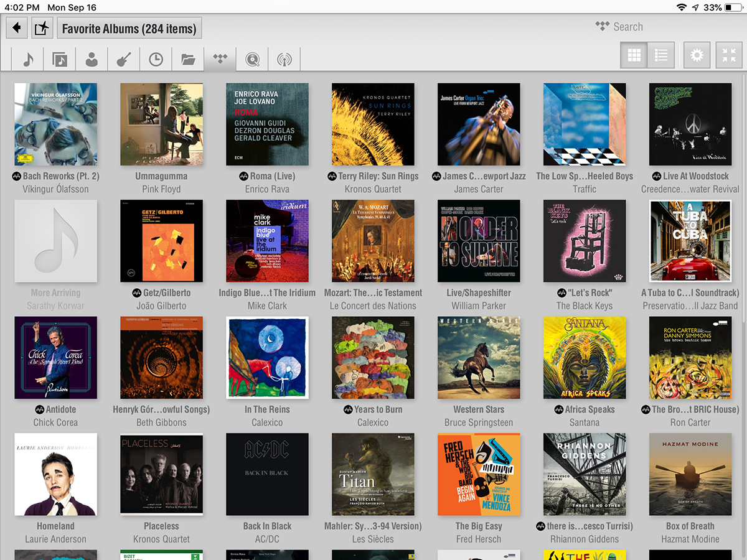Open the AC/DC Back In Black cover
This screenshot has width=747, height=560.
[x=267, y=474]
